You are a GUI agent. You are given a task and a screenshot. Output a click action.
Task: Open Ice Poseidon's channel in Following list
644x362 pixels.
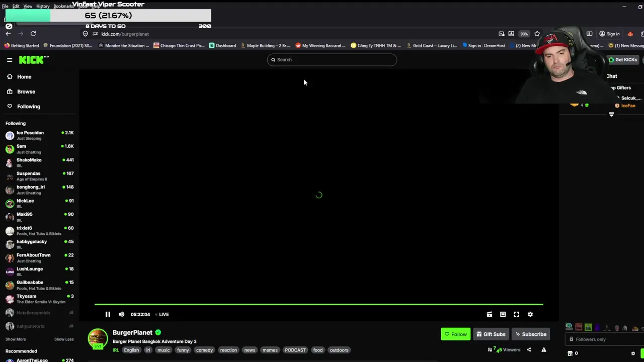click(x=39, y=135)
